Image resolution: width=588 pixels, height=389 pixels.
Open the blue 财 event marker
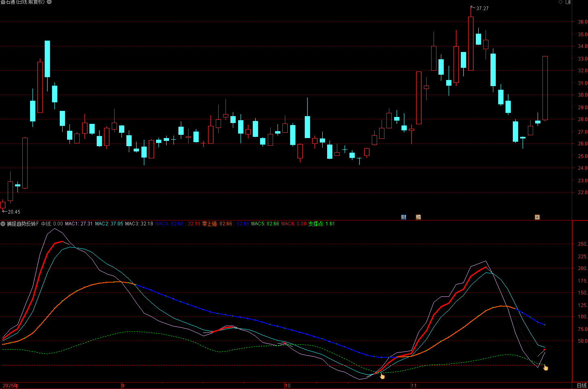tap(404, 217)
